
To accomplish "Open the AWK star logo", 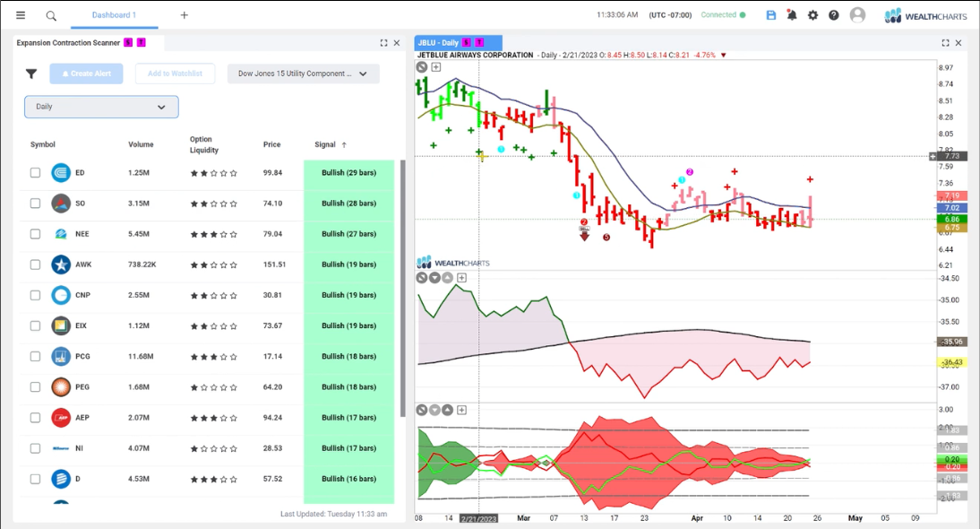I will click(61, 264).
